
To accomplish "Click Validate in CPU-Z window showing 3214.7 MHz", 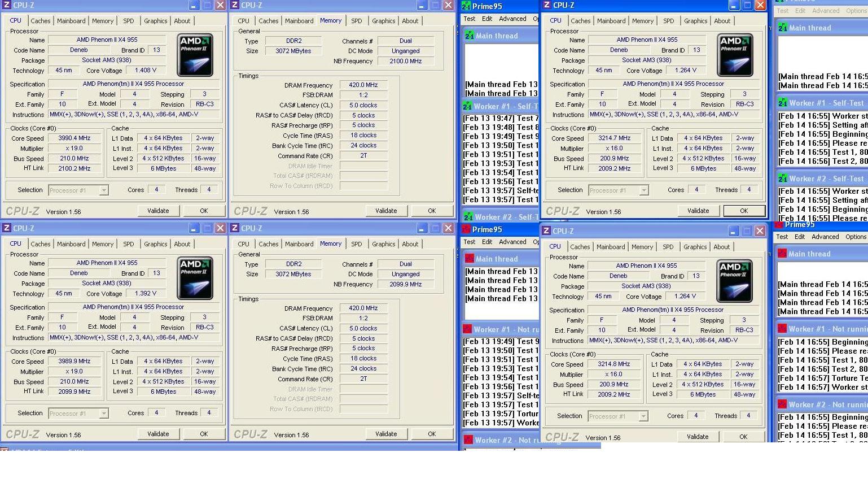I will pos(698,211).
